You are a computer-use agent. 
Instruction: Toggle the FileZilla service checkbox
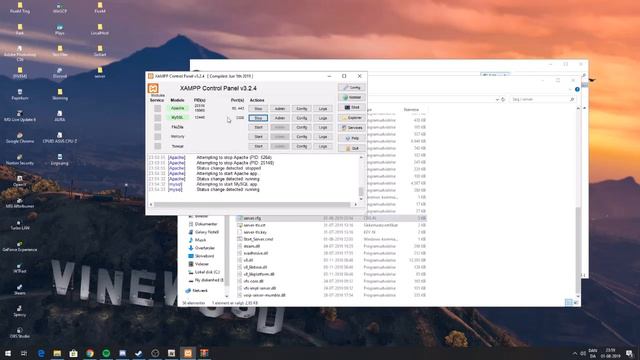coord(158,127)
